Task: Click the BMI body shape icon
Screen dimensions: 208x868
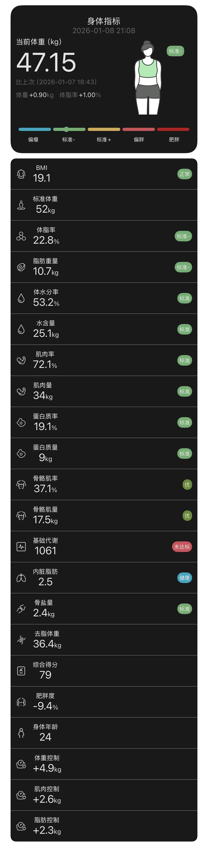Action: pos(21,174)
